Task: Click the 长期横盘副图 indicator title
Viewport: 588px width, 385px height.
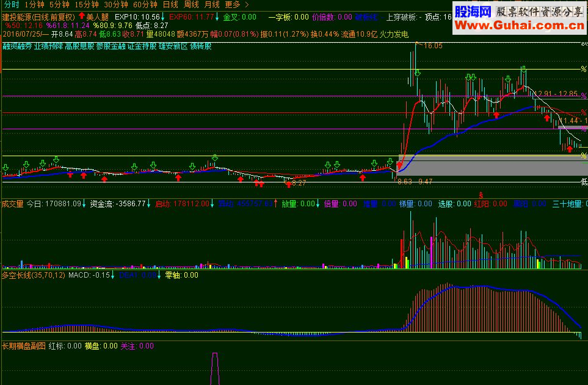Action: 24,346
